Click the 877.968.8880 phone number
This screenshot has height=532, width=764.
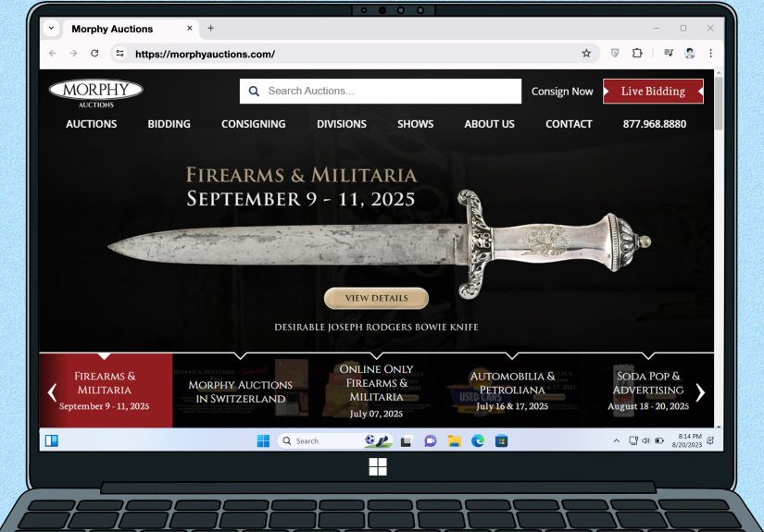pos(655,124)
